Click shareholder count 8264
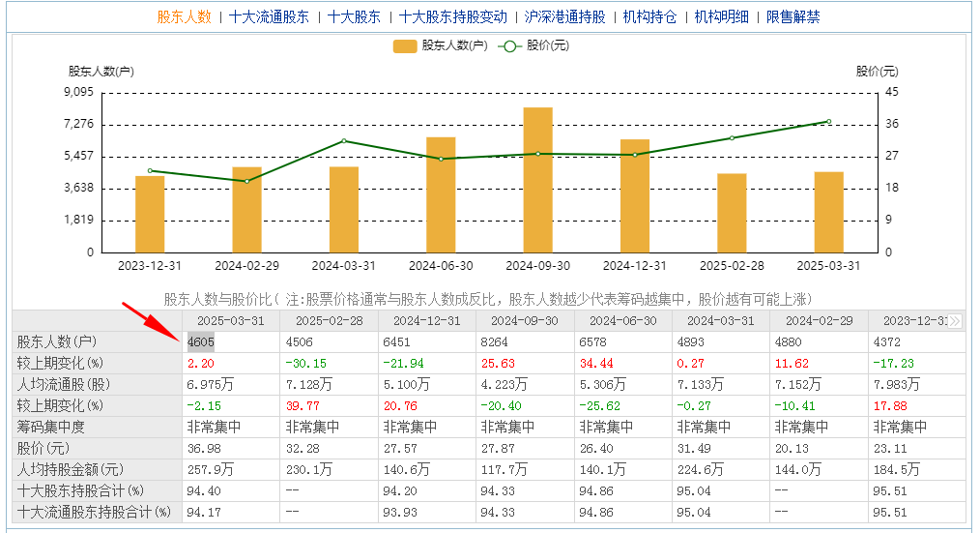 [494, 342]
